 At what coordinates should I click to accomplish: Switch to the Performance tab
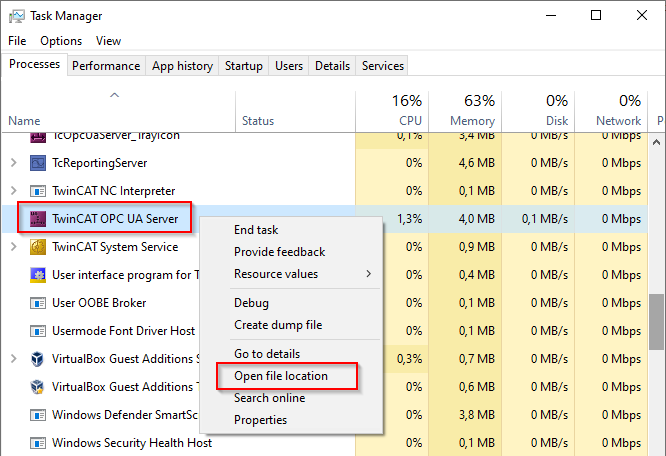coord(106,66)
